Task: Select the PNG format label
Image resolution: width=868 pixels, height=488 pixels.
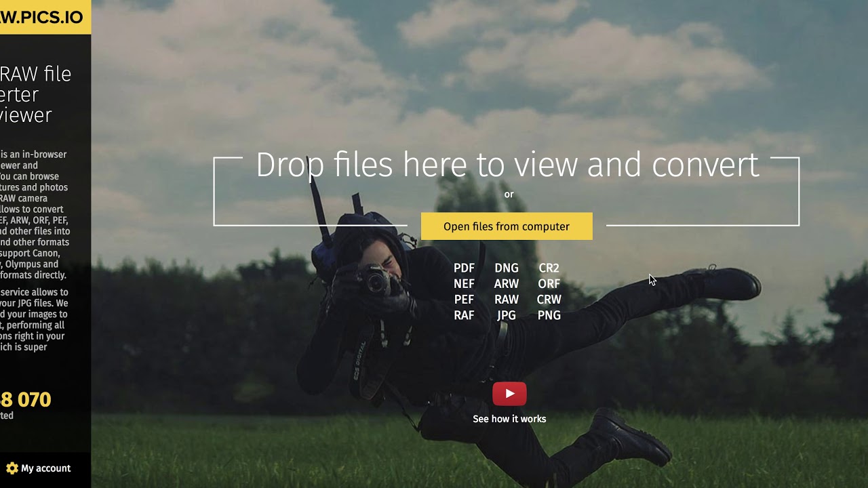Action: click(x=549, y=315)
